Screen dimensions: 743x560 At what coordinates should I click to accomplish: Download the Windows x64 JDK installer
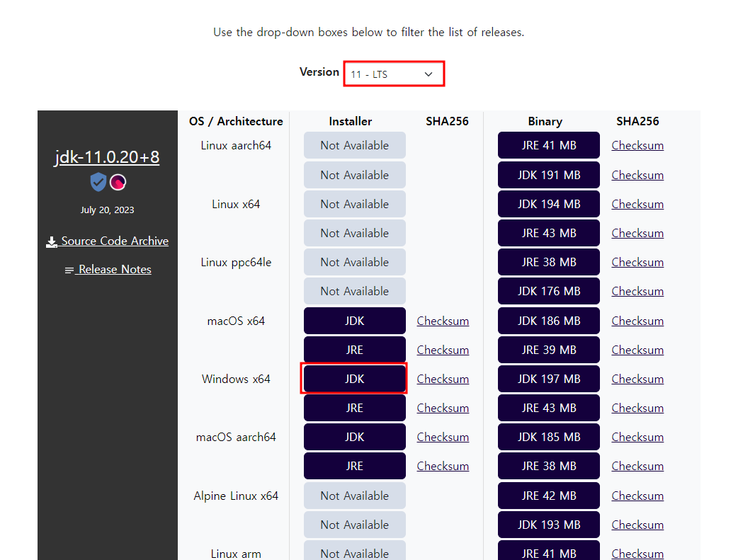tap(354, 379)
